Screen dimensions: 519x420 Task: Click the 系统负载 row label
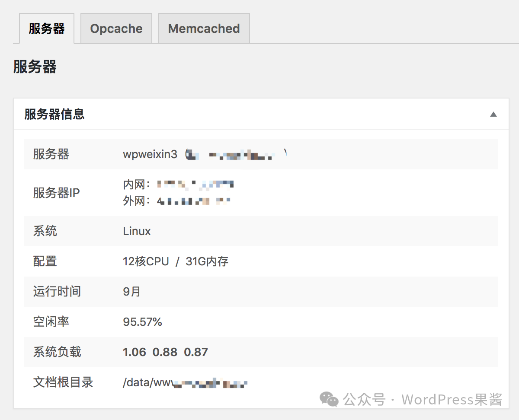57,352
